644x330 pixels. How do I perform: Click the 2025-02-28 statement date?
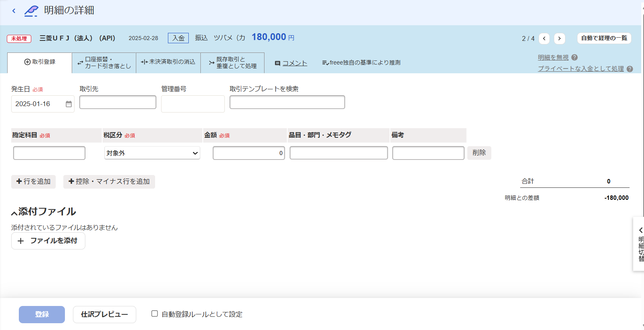(143, 38)
